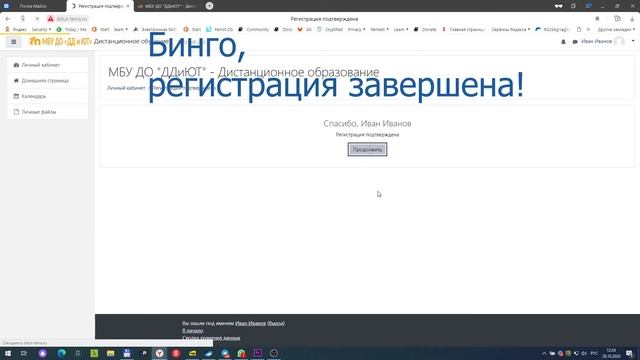This screenshot has width=640, height=360.
Task: Open the Windows notification center
Action: point(629,353)
